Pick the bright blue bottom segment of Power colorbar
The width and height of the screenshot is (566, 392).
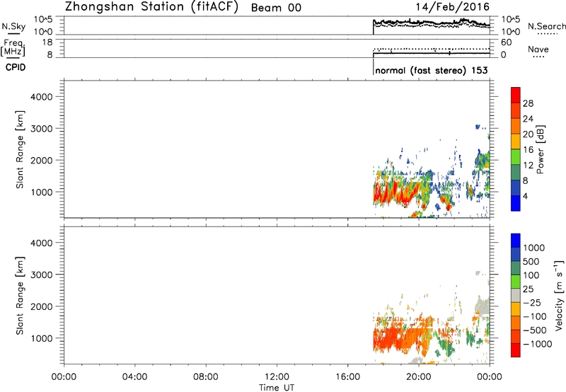point(516,203)
